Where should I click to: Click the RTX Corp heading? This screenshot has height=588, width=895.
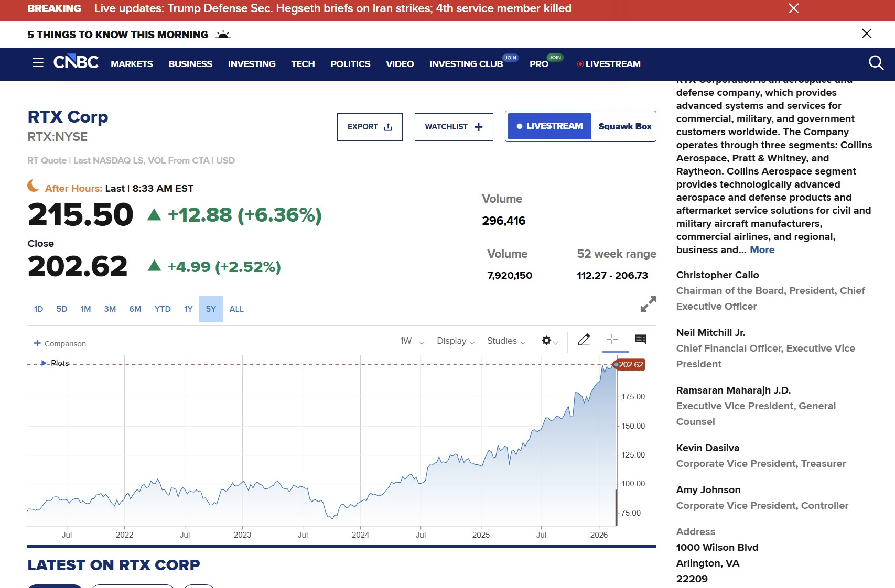pos(68,116)
